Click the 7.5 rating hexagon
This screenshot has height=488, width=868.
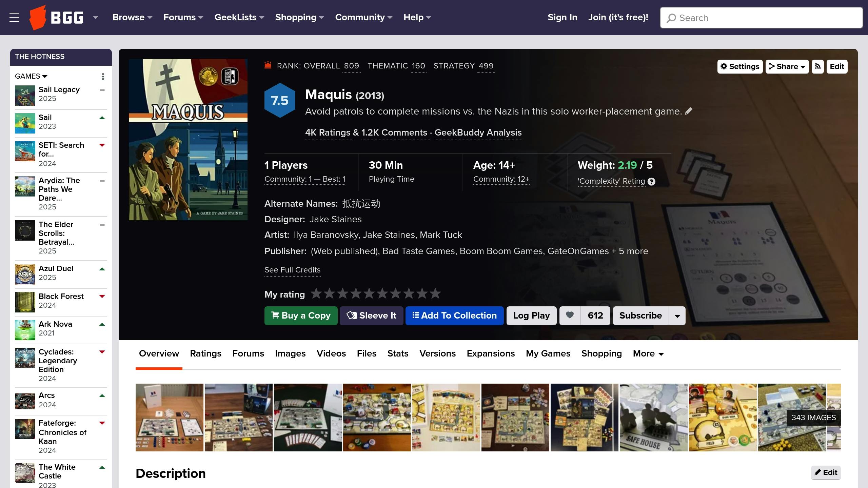pyautogui.click(x=280, y=100)
